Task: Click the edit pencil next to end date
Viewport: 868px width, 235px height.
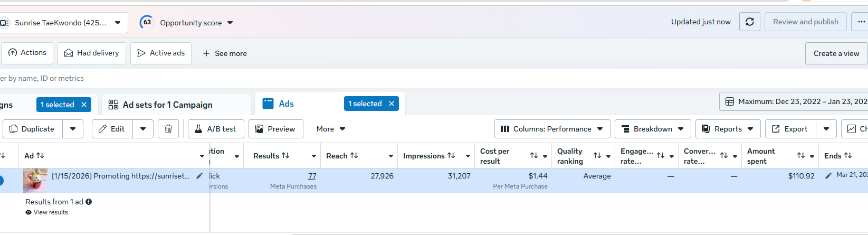Action: (x=828, y=176)
